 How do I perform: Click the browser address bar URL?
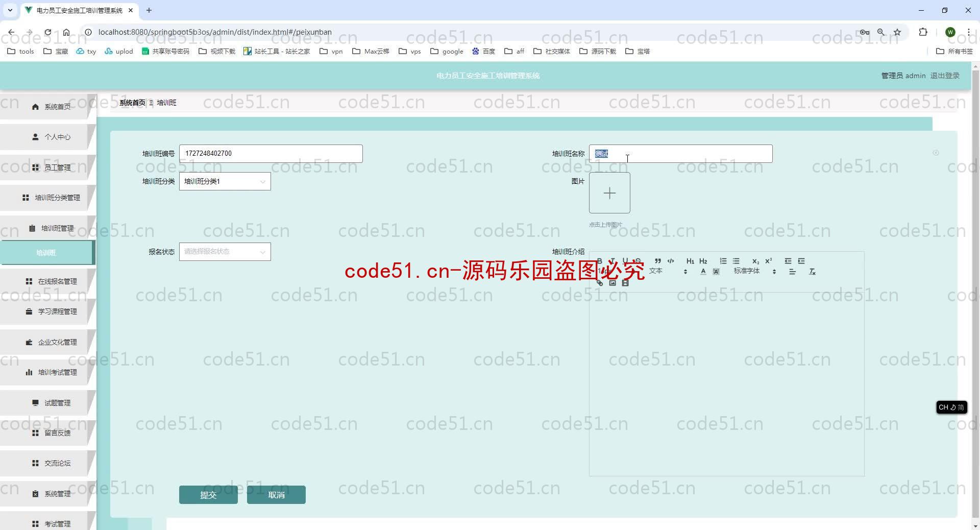(x=215, y=32)
